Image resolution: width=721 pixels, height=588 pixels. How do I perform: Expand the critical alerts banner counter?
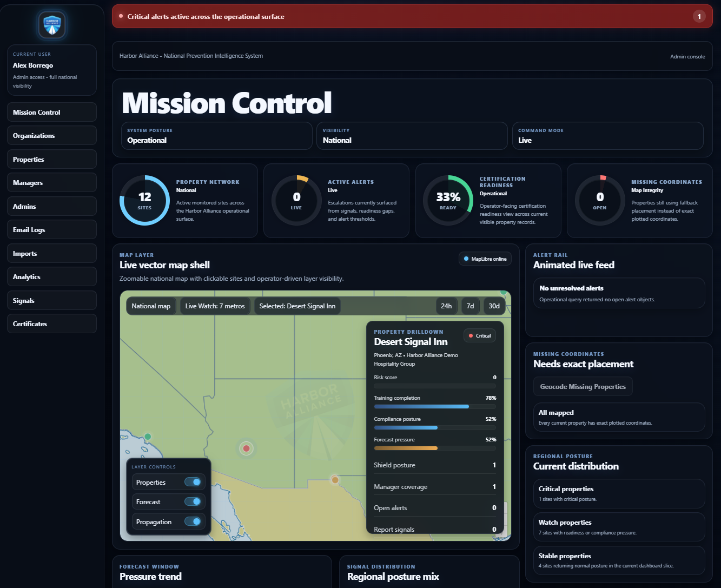coord(699,16)
